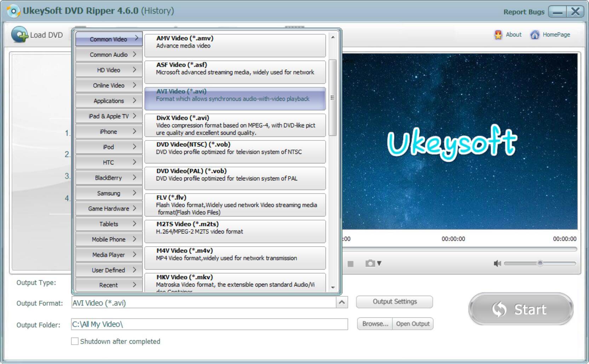Choose FLV (*.flv) format

click(235, 204)
